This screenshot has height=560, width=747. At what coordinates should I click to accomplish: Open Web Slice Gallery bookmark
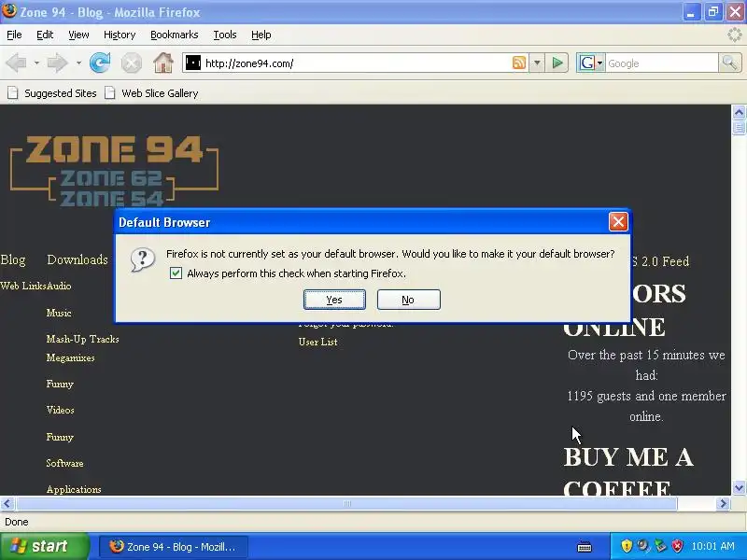pyautogui.click(x=151, y=92)
